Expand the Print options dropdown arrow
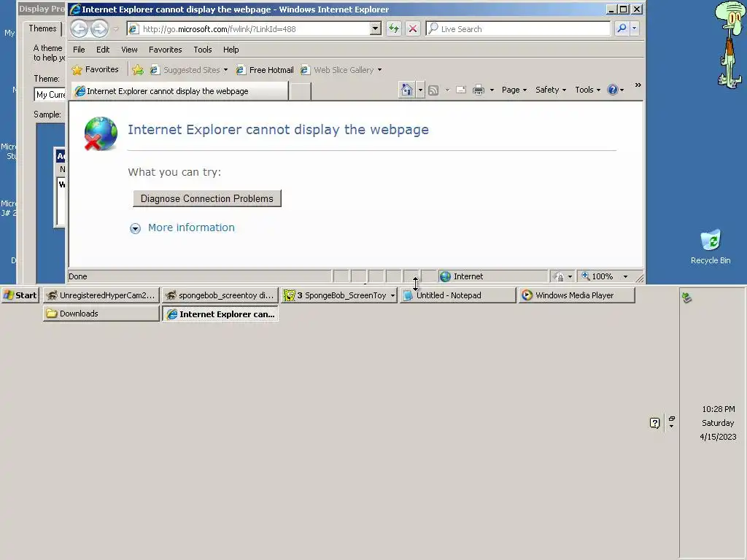747x560 pixels. [492, 90]
